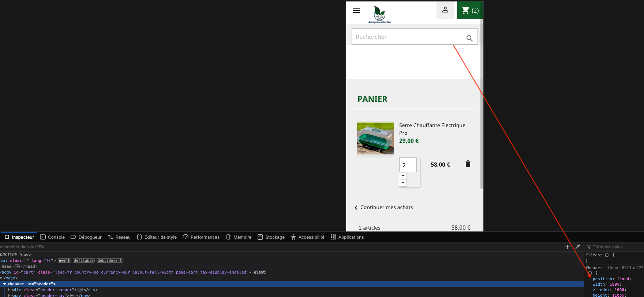Screen dimensions: 644x297
Task: Expand the nav header-nav node
Action: click(x=9, y=295)
